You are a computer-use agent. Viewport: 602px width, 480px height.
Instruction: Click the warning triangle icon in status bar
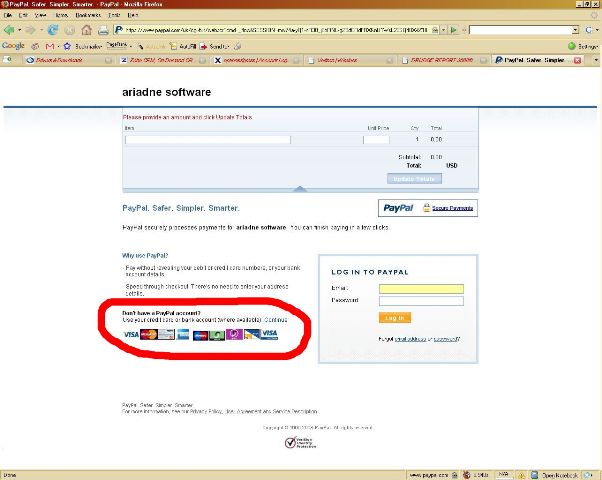(522, 475)
